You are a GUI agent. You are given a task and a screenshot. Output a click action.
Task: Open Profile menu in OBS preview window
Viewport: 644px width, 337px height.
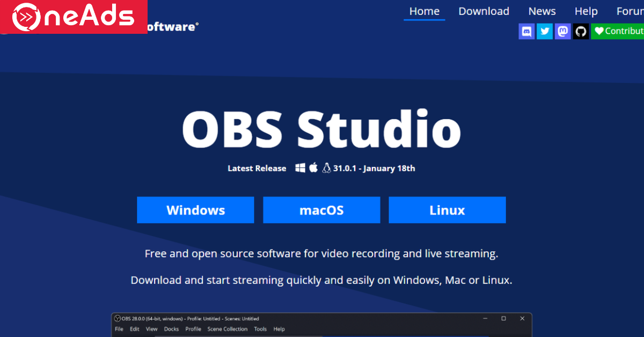[x=193, y=329]
